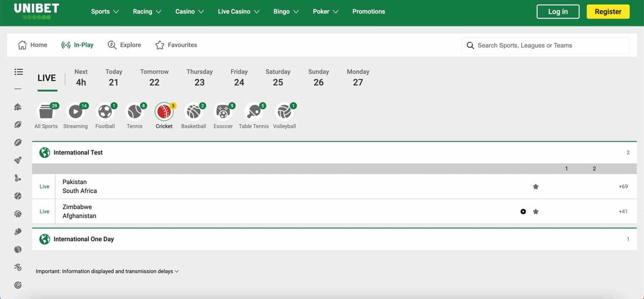The width and height of the screenshot is (644, 299).
Task: Expand the International One Day section
Action: coord(333,239)
